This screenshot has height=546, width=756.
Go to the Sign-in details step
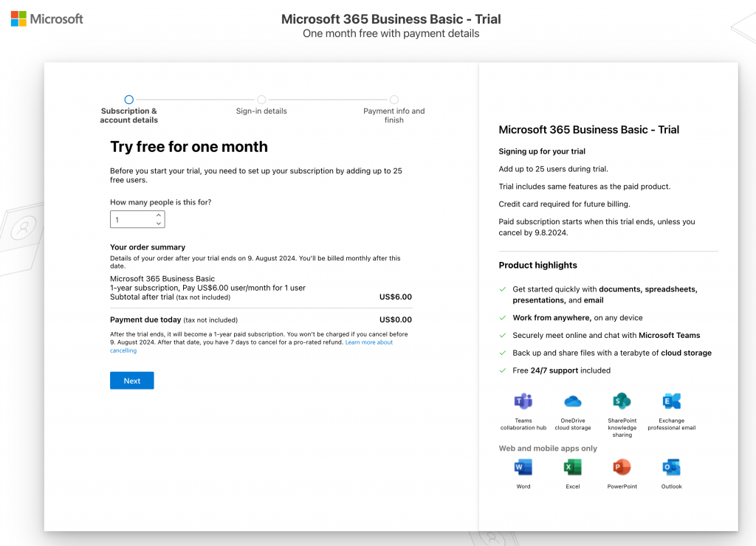(261, 100)
